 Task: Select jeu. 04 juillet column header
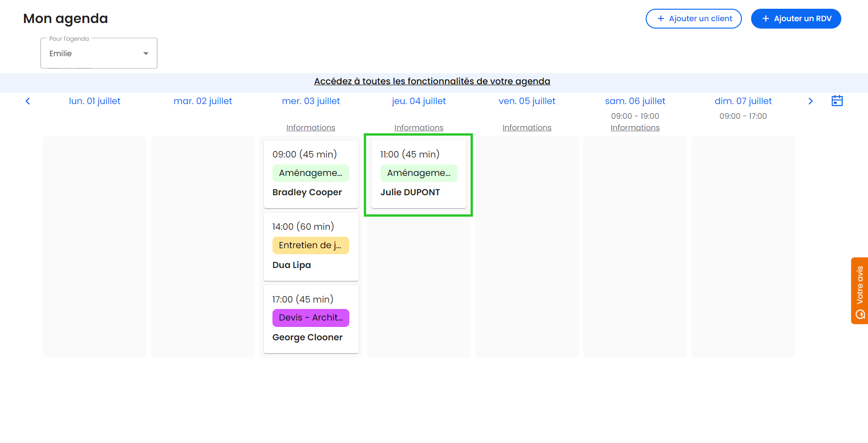tap(419, 101)
